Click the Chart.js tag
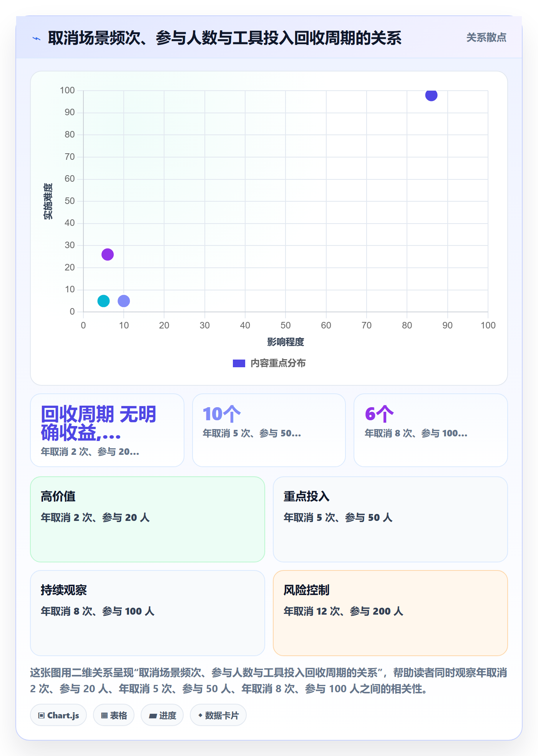Image resolution: width=538 pixels, height=756 pixels. [x=58, y=715]
